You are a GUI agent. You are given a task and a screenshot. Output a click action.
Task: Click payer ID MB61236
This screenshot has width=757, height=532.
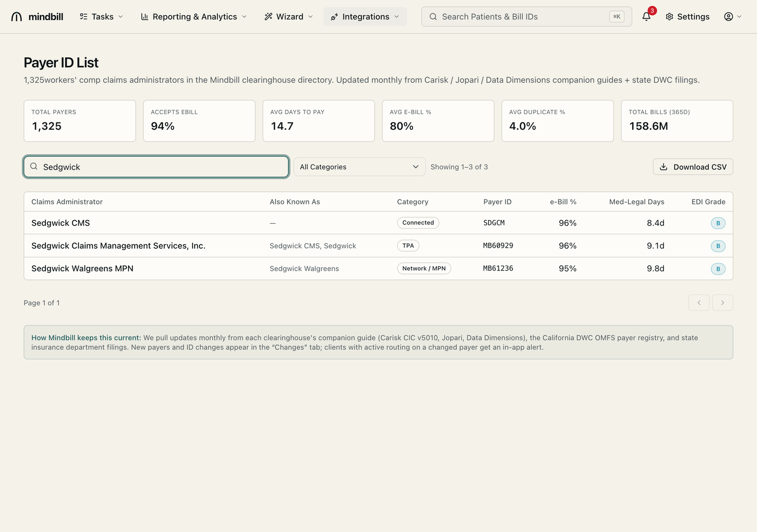point(498,268)
